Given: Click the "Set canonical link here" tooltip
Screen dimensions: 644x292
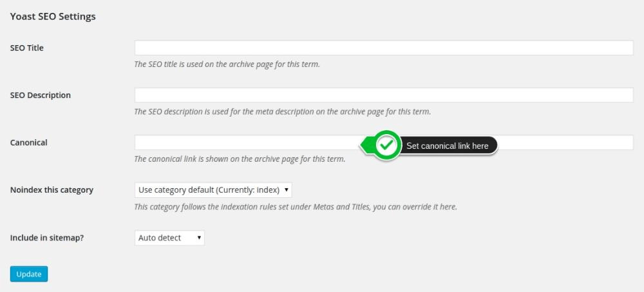Looking at the screenshot, I should [x=448, y=146].
